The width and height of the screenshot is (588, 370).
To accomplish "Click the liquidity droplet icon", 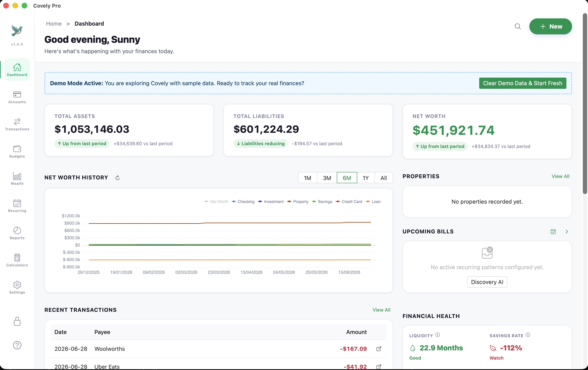I will (x=412, y=348).
